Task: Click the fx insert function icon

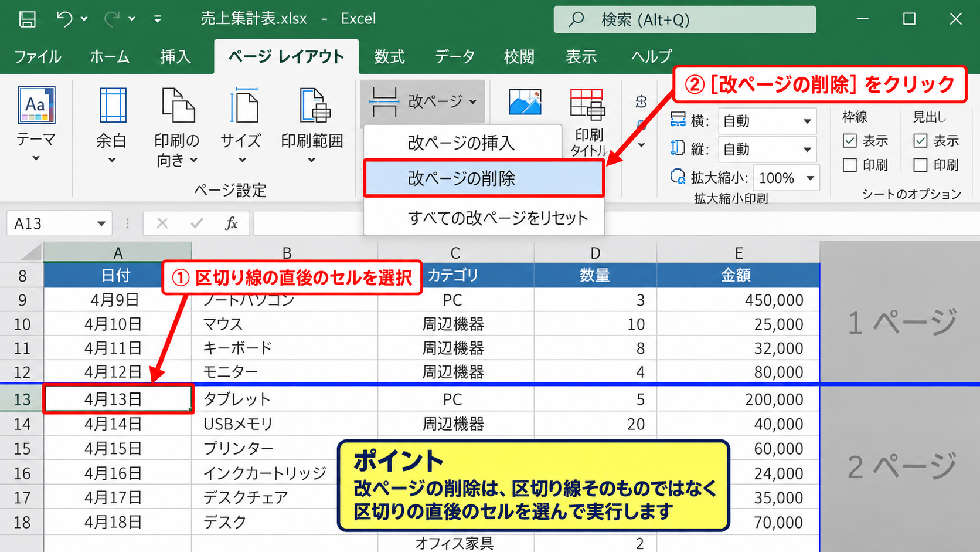Action: [x=232, y=223]
